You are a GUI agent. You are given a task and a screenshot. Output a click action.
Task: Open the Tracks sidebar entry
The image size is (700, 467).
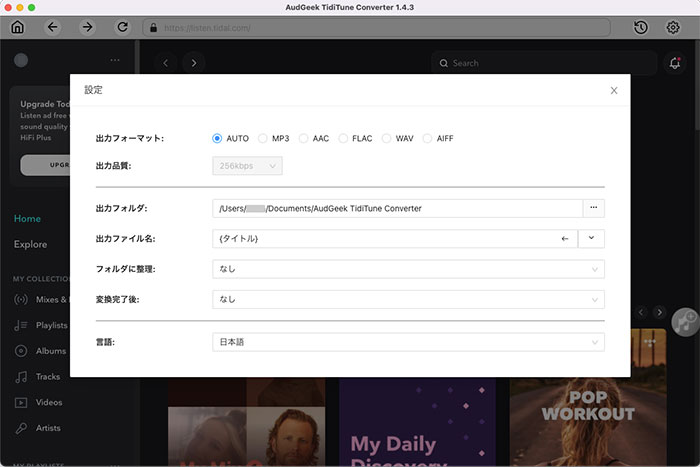click(48, 377)
